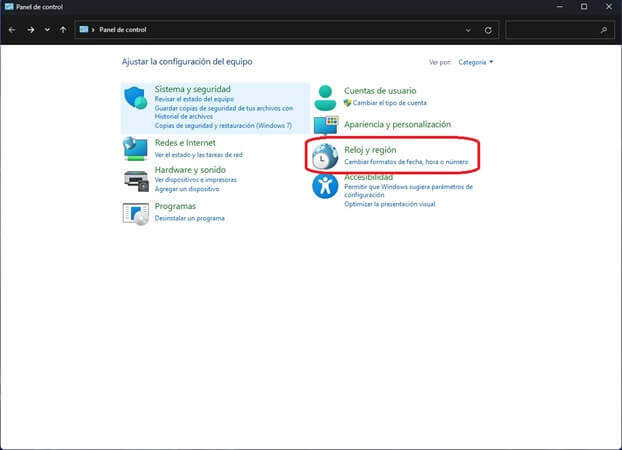This screenshot has height=450, width=622.
Task: Open the Ver por Categoría dropdown
Action: [x=476, y=62]
